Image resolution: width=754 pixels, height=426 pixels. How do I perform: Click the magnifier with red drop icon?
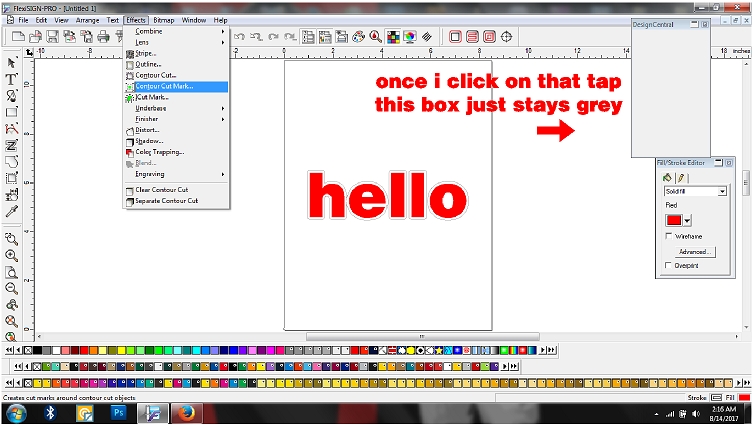coord(376,37)
